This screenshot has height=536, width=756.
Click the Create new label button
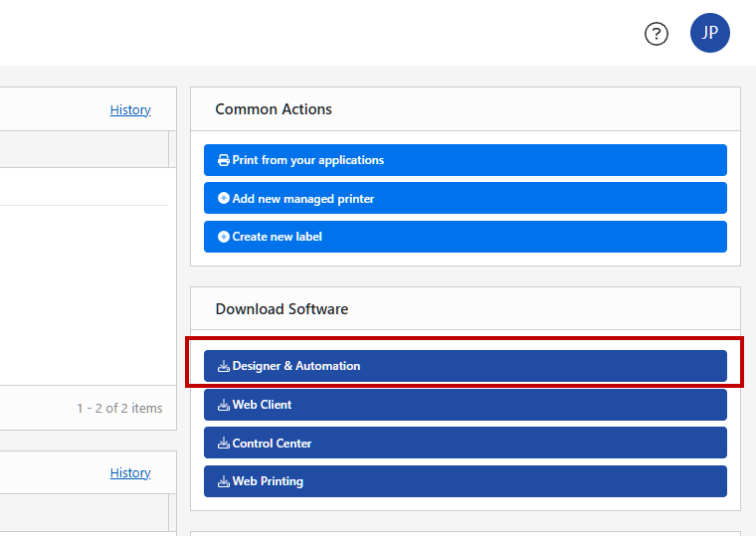coord(466,237)
